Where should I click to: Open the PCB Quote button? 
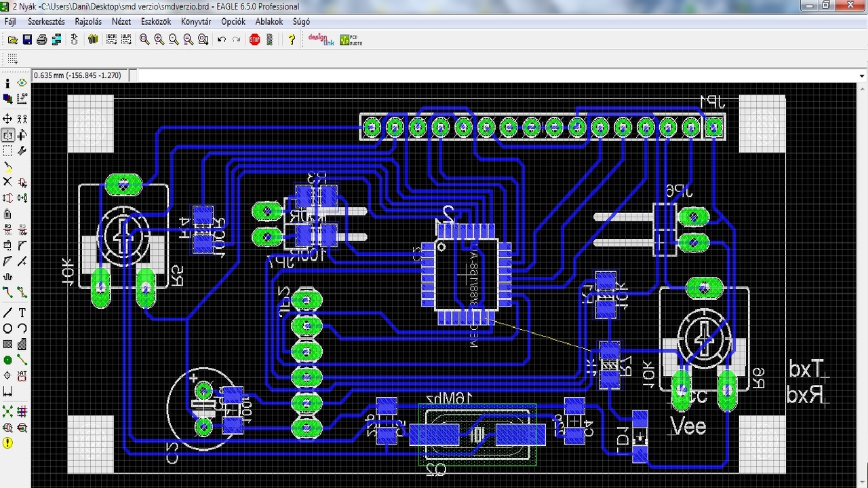coord(351,39)
